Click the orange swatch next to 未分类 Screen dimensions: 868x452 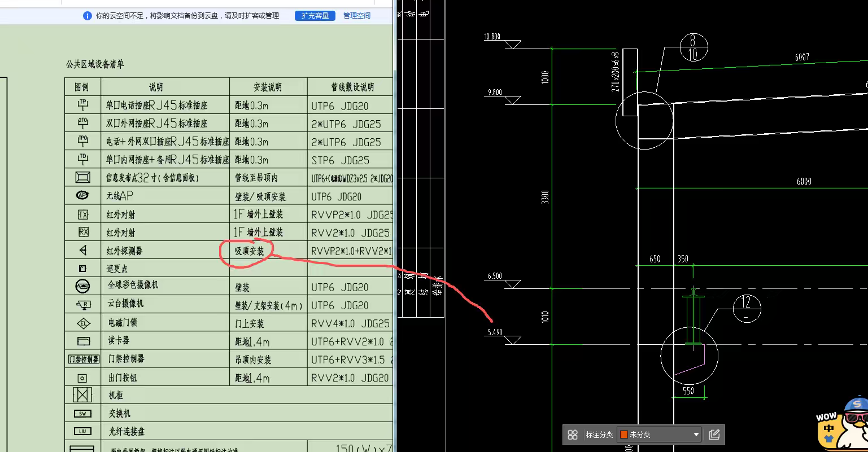point(624,435)
